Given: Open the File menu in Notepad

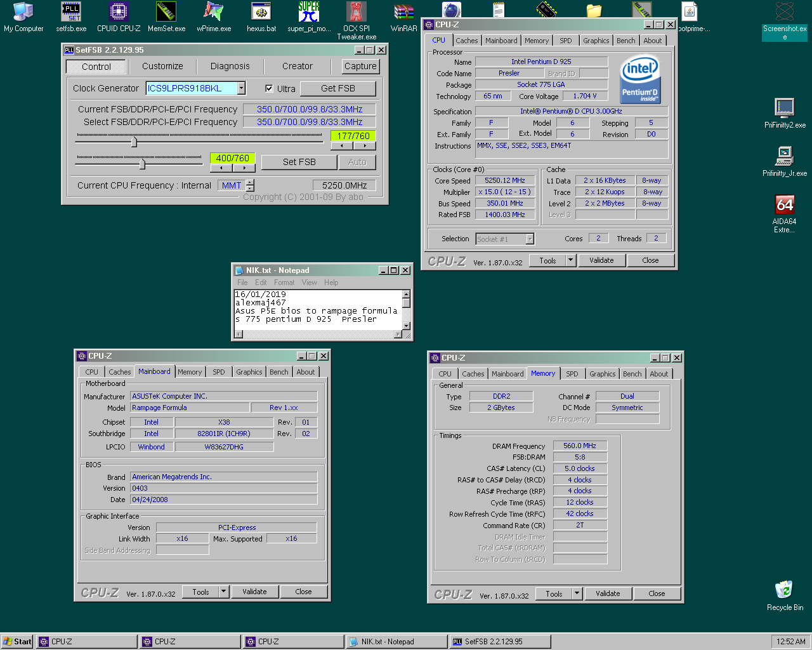Looking at the screenshot, I should [242, 282].
